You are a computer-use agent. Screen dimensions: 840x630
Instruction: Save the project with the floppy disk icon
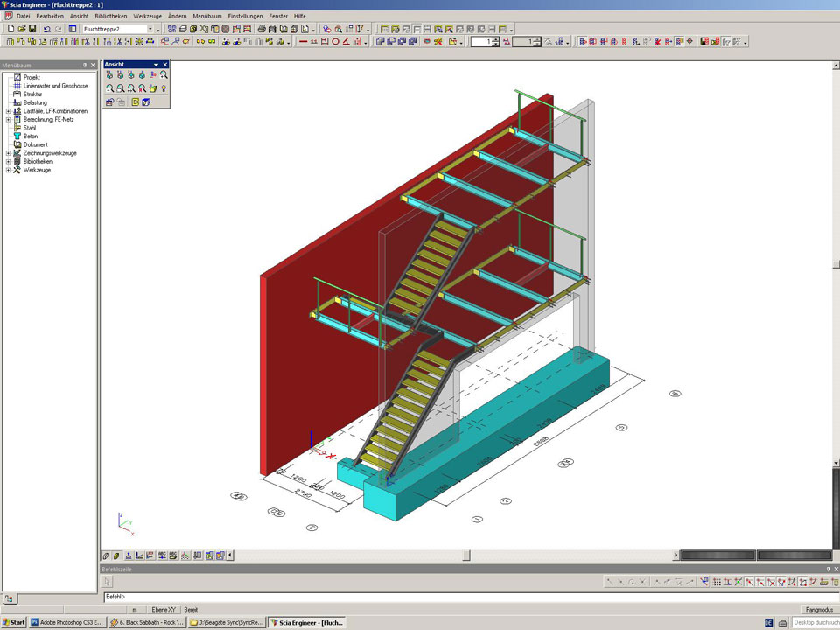click(x=33, y=29)
